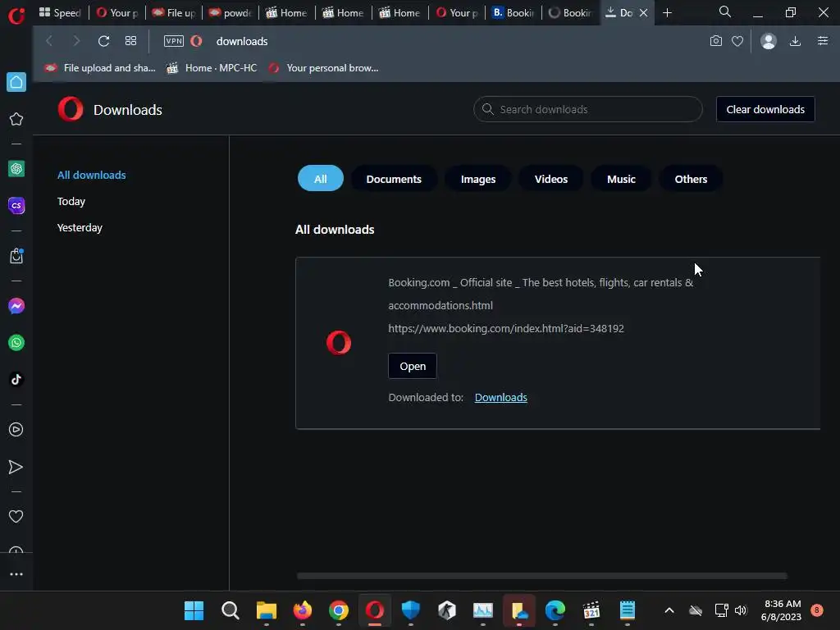
Task: Focus the Search downloads field
Action: (x=587, y=109)
